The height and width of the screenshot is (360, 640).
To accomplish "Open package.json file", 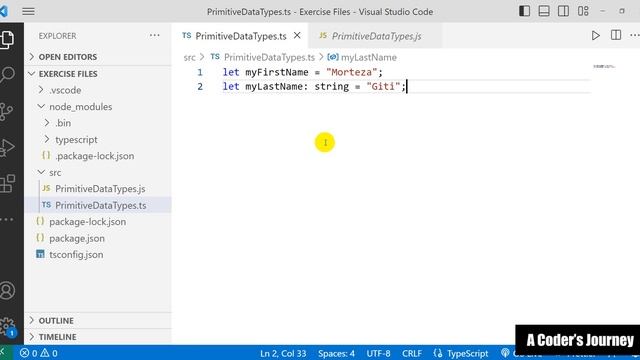I will [x=98, y=238].
